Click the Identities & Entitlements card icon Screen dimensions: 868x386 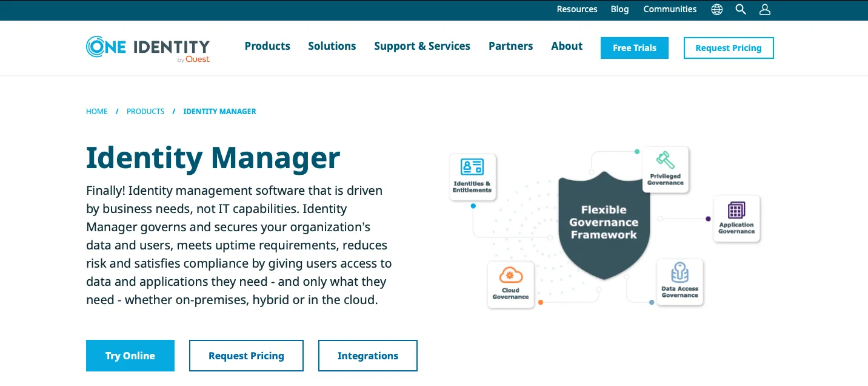[x=472, y=167]
